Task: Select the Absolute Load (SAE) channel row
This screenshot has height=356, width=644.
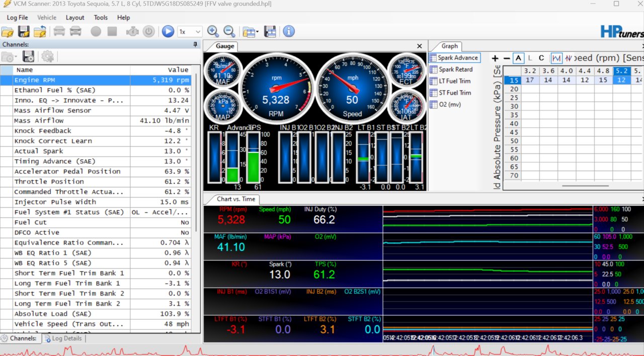Action: tap(96, 314)
